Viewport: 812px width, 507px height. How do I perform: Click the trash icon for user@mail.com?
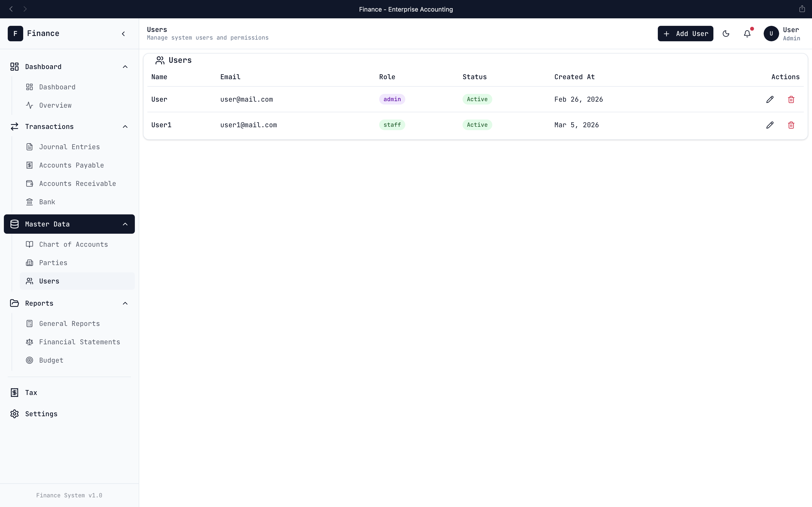(791, 99)
